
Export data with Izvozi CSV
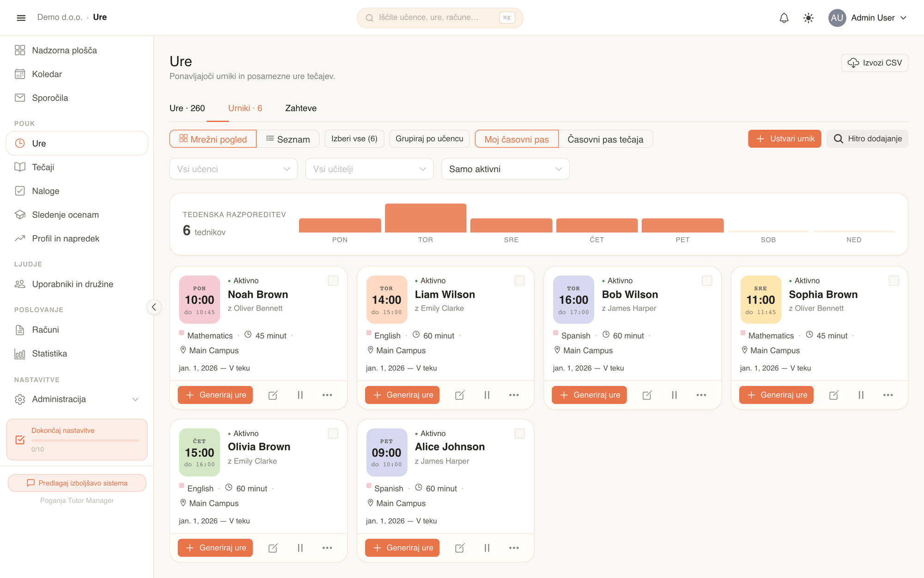pyautogui.click(x=875, y=63)
